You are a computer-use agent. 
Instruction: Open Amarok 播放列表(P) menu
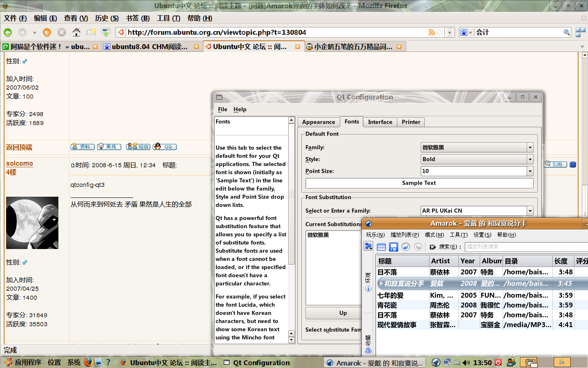[405, 235]
